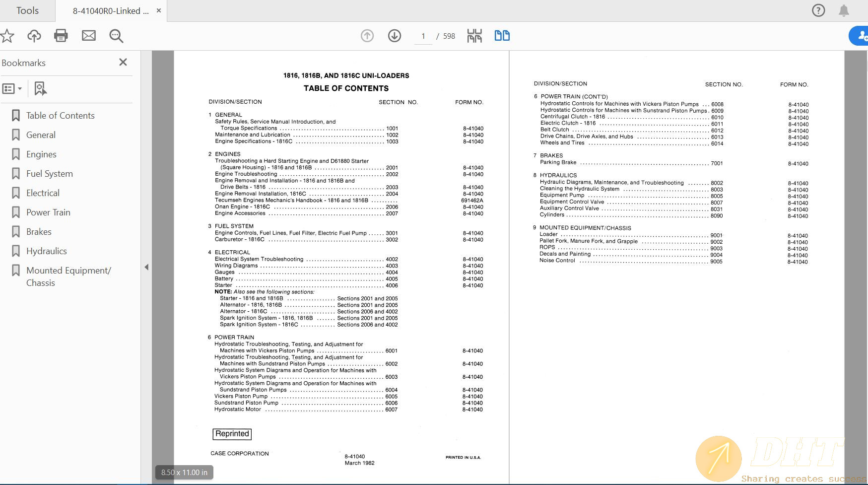Go to next page with down arrow icon
868x485 pixels.
point(394,35)
